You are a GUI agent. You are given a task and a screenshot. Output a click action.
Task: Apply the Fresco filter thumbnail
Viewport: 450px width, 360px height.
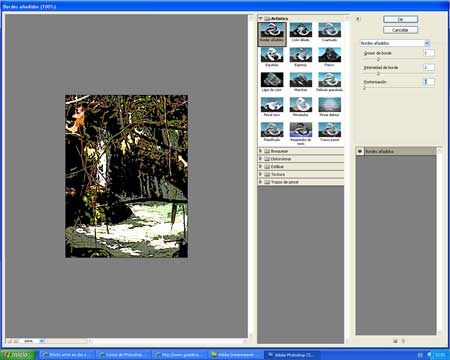click(329, 57)
